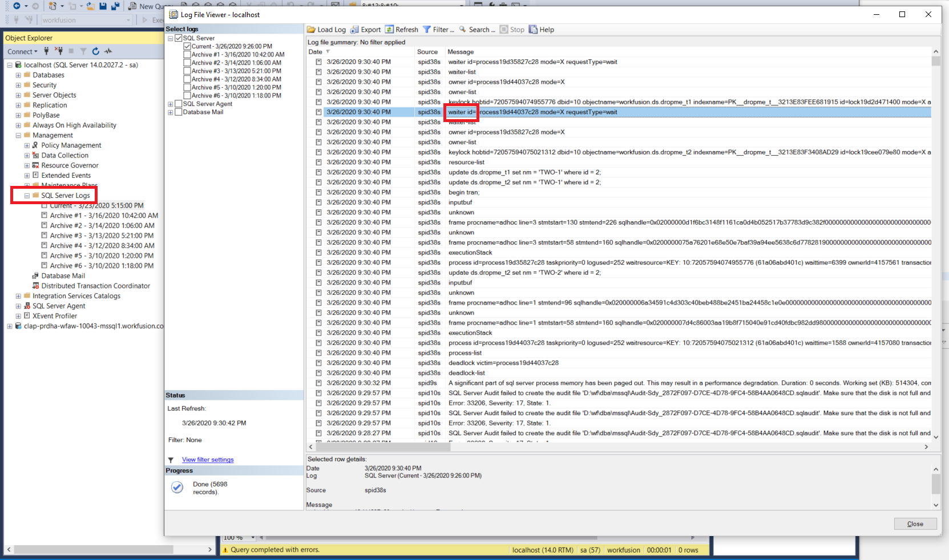This screenshot has height=560, width=949.
Task: Sort log entries by Date column header
Action: 360,52
